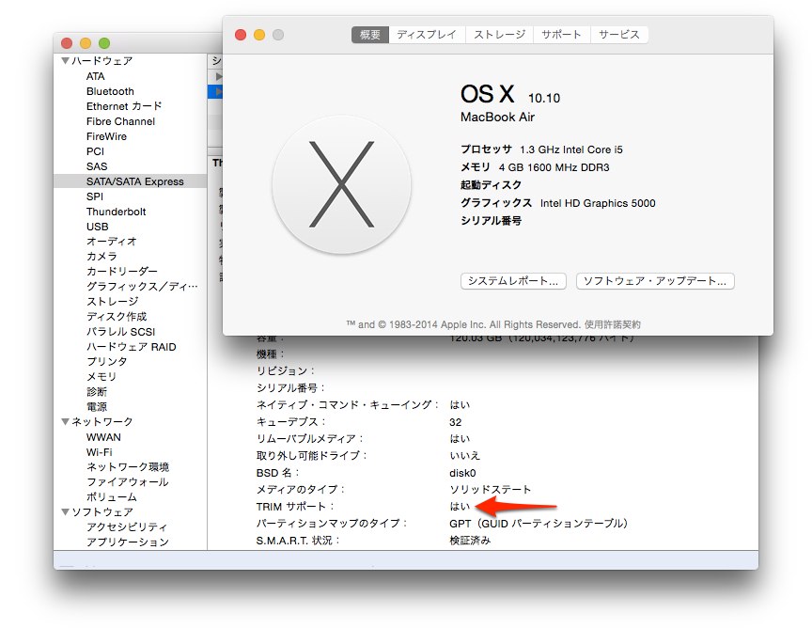
Task: Switch to the ディスプレイ tab
Action: pyautogui.click(x=427, y=35)
